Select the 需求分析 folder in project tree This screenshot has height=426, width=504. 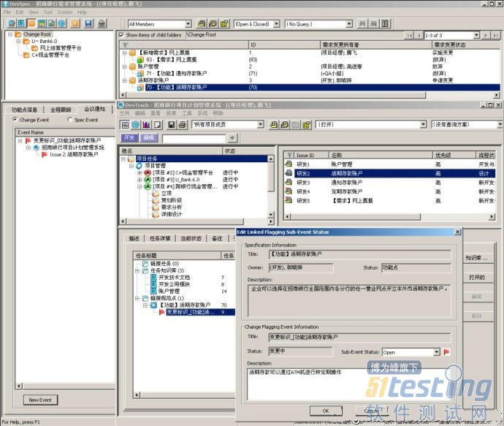172,208
